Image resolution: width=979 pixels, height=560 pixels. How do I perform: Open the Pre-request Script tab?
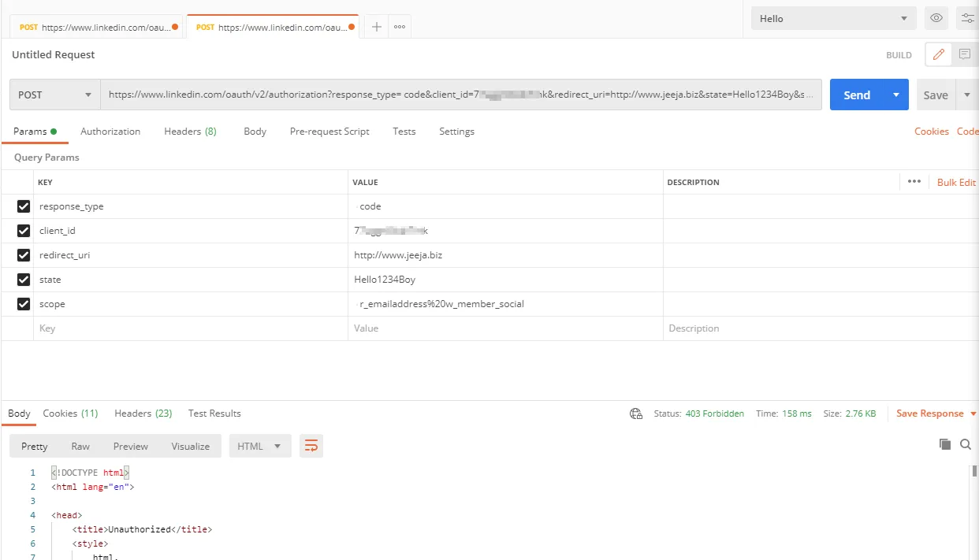tap(329, 132)
